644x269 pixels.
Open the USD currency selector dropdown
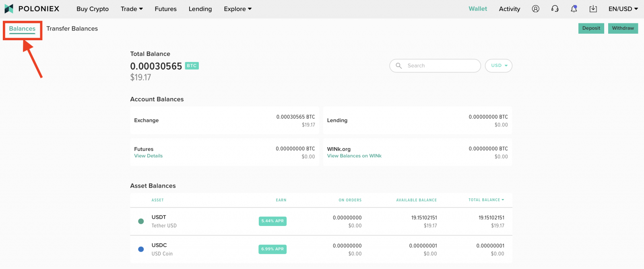(499, 66)
